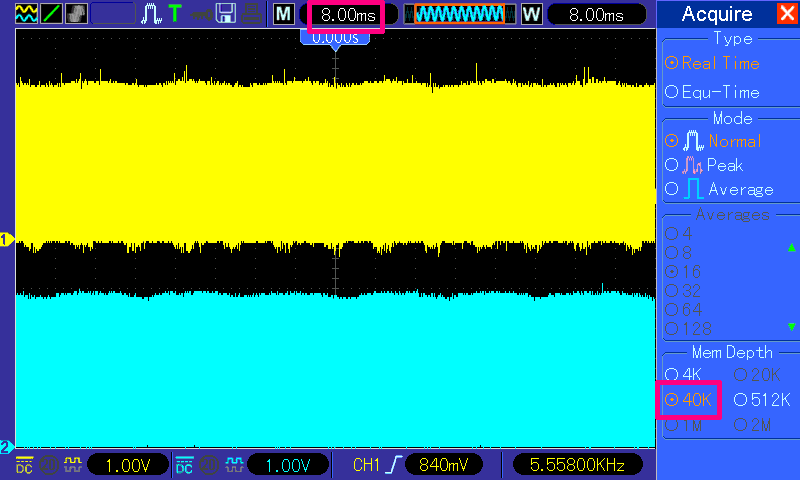Click the W window timebase icon
This screenshot has height=480, width=800.
coord(531,14)
